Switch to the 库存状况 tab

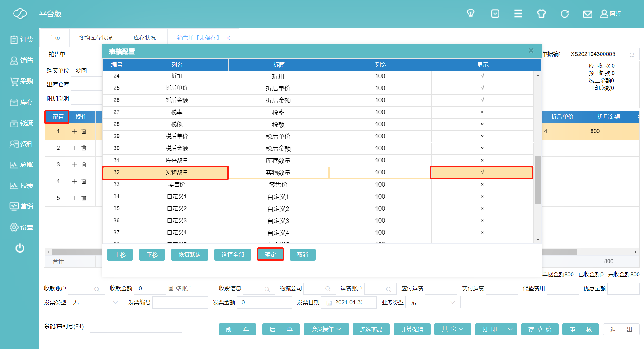pos(145,38)
